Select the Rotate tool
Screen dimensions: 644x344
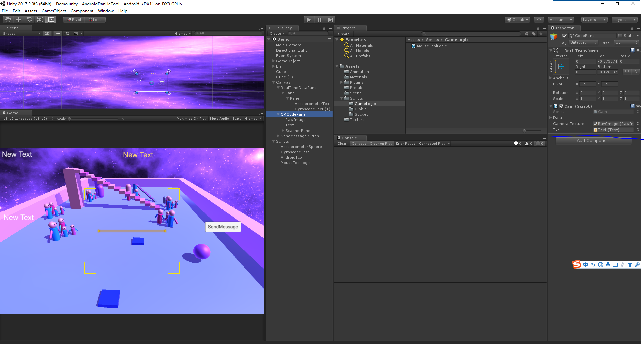[29, 20]
